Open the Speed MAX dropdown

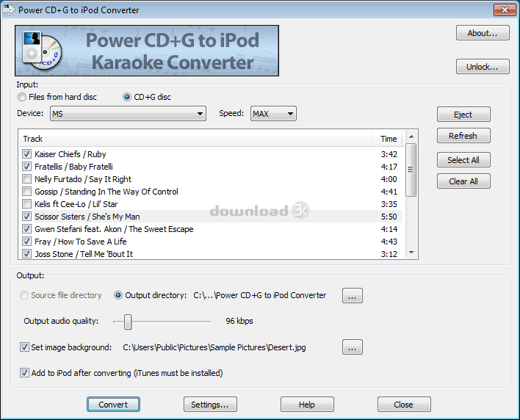(x=273, y=114)
